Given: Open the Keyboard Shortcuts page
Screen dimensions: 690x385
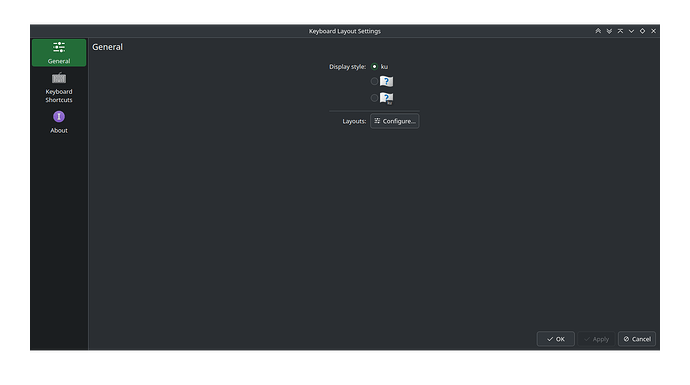Looking at the screenshot, I should click(x=59, y=88).
